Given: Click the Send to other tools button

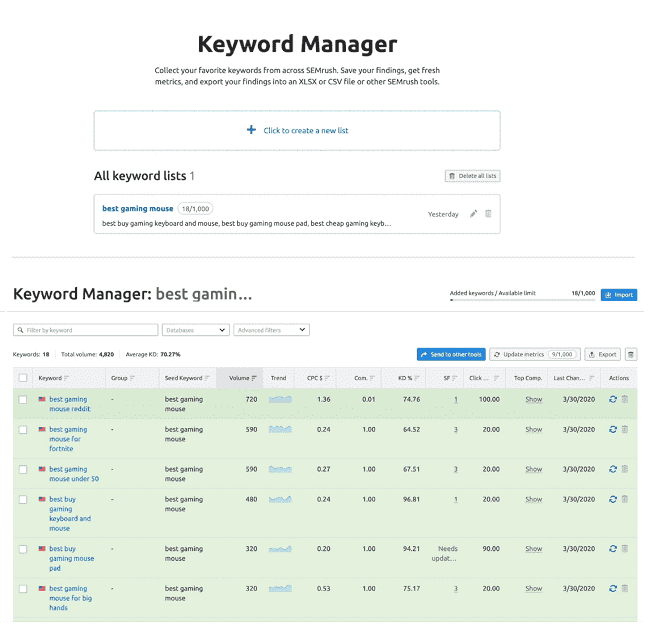Looking at the screenshot, I should [451, 355].
